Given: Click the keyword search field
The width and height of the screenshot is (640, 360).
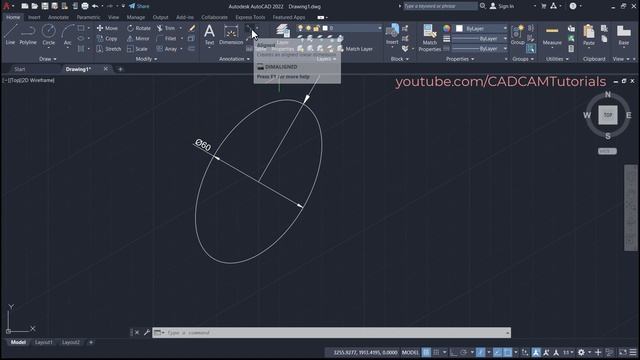Looking at the screenshot, I should [440, 6].
